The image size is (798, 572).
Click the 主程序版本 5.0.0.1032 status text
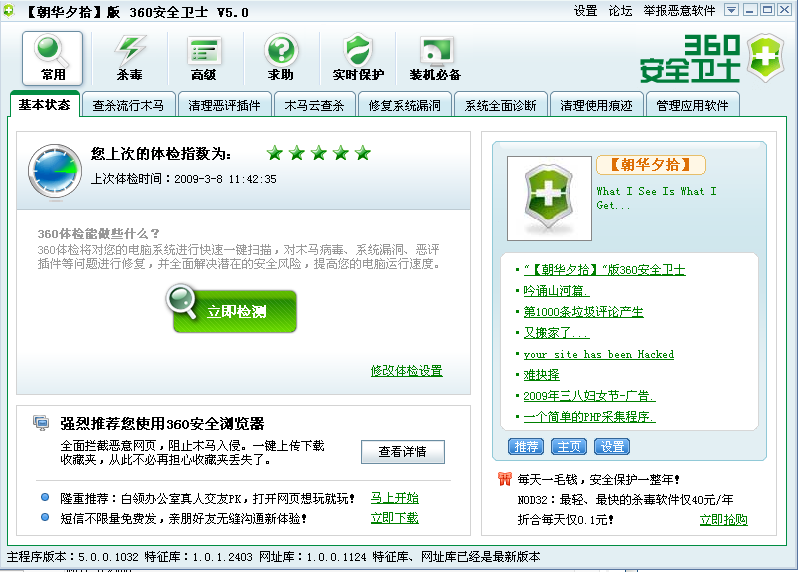click(72, 557)
